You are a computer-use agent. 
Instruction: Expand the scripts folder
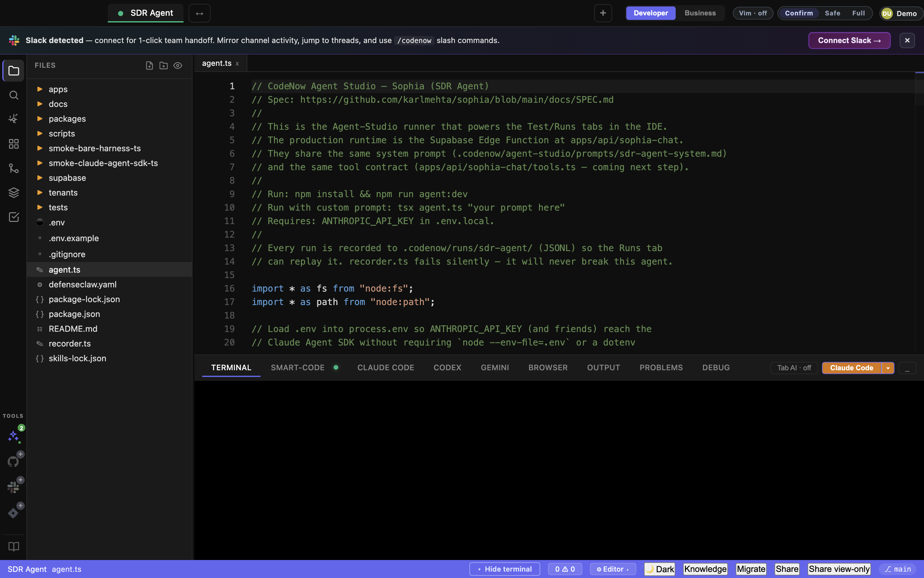coord(109,133)
